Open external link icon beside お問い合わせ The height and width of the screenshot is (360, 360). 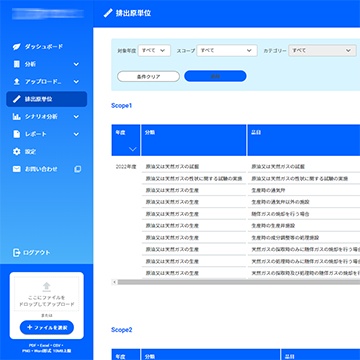[x=77, y=169]
